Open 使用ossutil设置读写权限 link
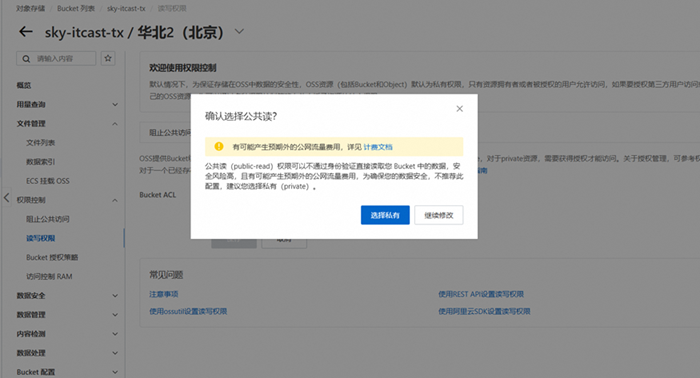 tap(188, 312)
